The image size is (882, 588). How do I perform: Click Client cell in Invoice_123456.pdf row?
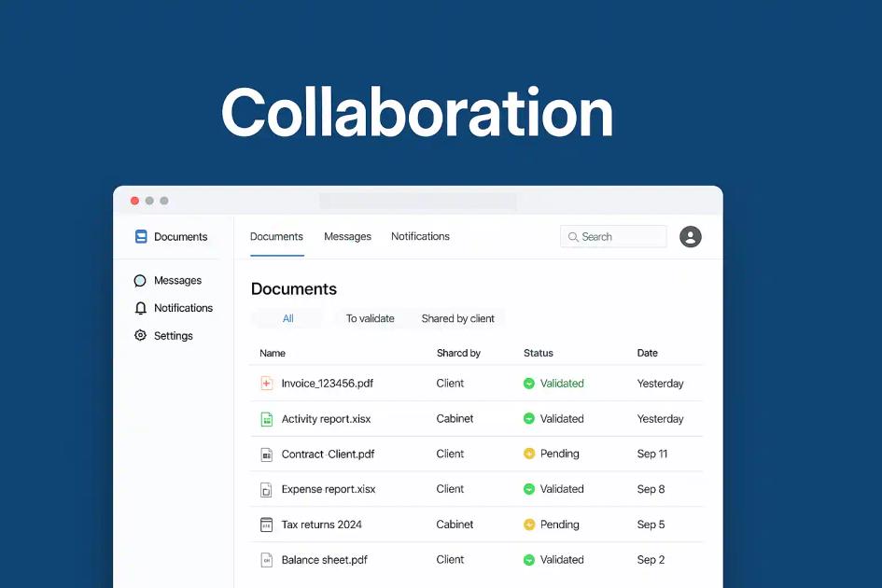(450, 384)
